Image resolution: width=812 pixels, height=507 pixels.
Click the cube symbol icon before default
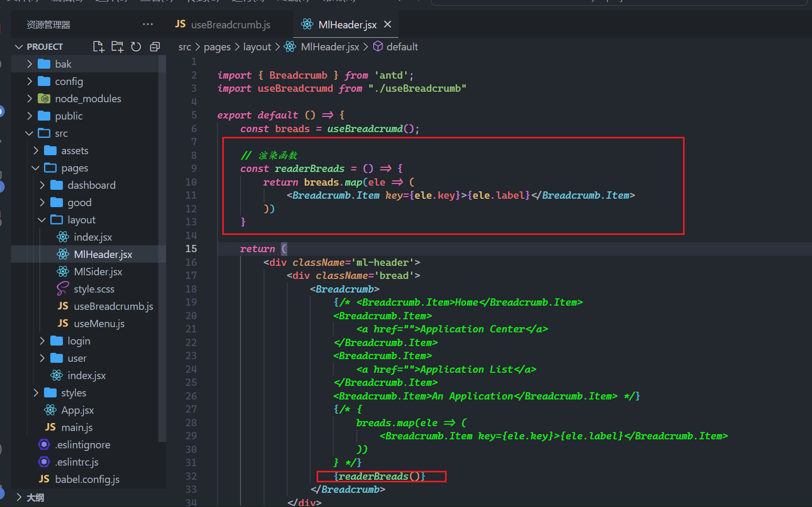[378, 47]
